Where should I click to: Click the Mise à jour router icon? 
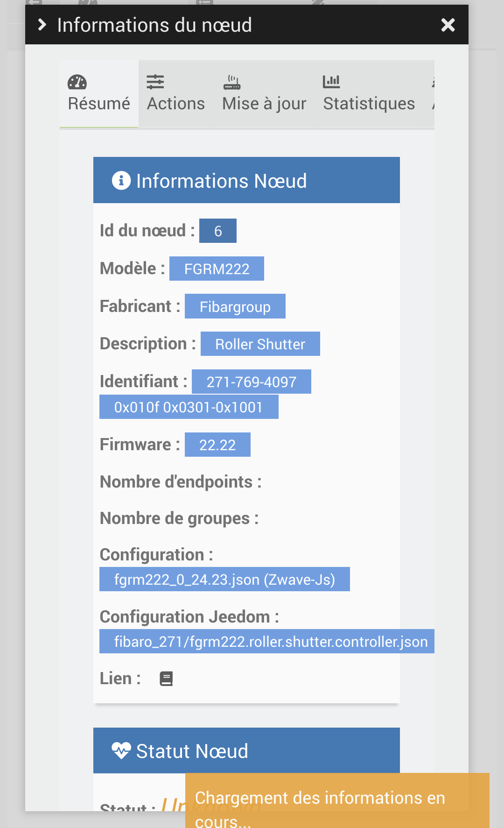232,82
